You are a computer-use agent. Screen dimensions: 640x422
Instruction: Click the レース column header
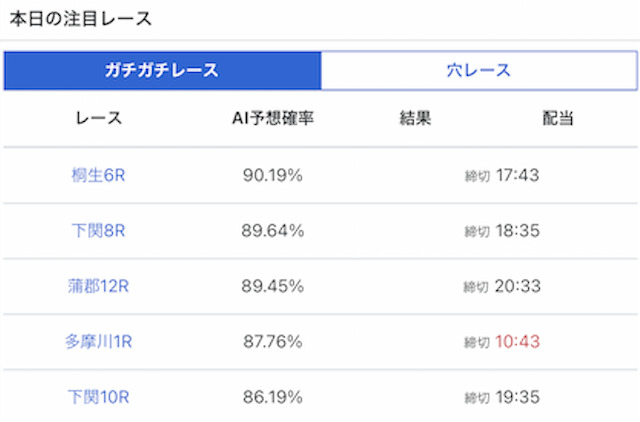click(x=99, y=118)
